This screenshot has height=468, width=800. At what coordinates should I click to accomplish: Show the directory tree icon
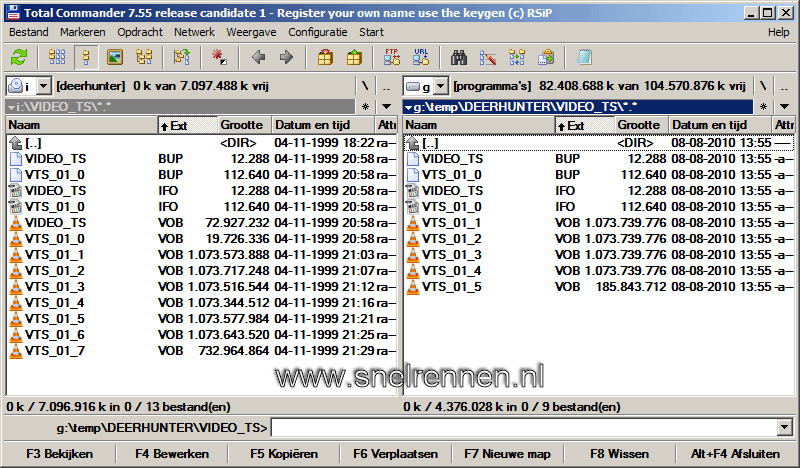click(x=144, y=57)
